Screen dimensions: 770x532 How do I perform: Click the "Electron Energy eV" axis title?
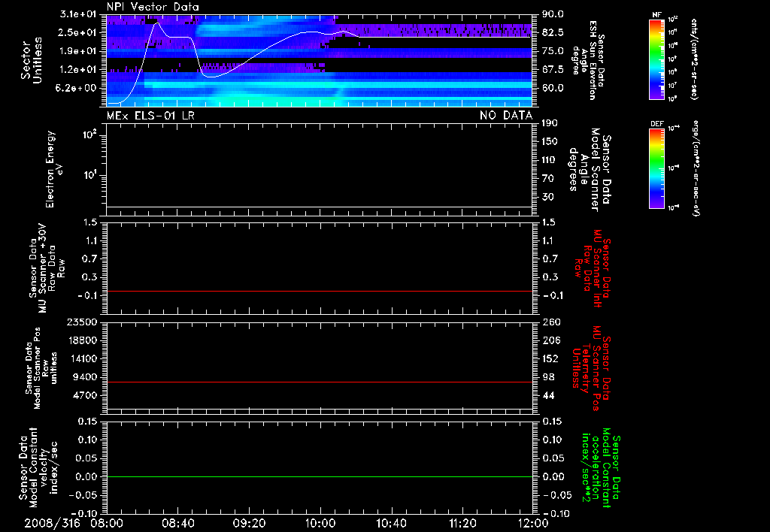tap(53, 169)
